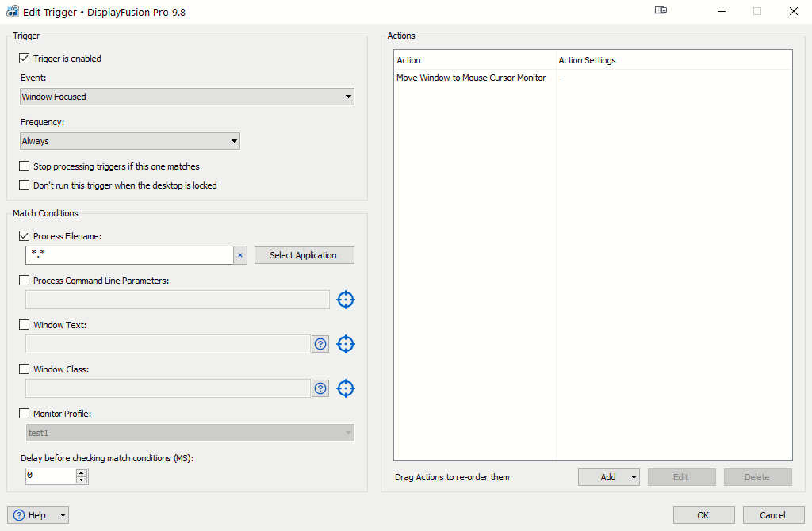This screenshot has width=812, height=531.
Task: Click the Window Class target crosshair icon
Action: point(345,388)
